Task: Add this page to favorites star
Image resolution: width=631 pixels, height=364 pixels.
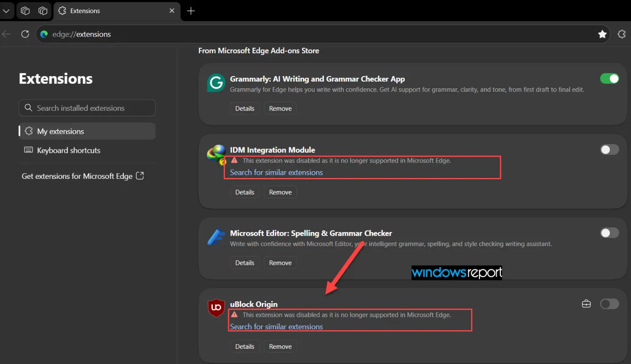Action: 602,34
